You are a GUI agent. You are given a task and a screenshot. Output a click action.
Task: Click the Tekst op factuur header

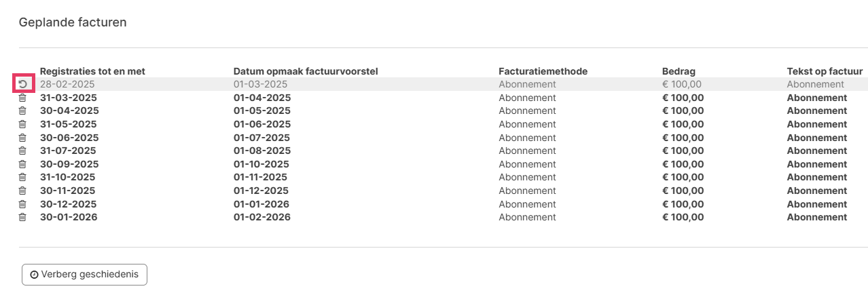[x=825, y=71]
